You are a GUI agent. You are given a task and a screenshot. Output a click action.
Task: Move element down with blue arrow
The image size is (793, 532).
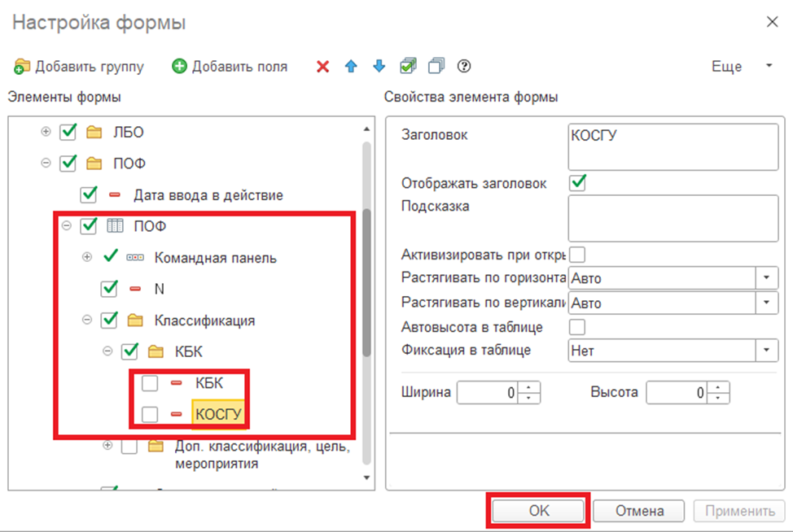379,66
